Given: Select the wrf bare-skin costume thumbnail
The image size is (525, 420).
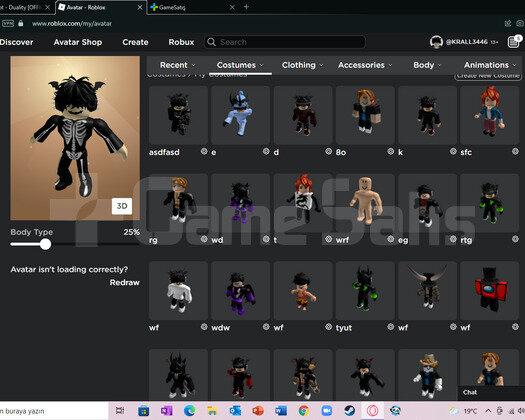Looking at the screenshot, I should [x=365, y=203].
